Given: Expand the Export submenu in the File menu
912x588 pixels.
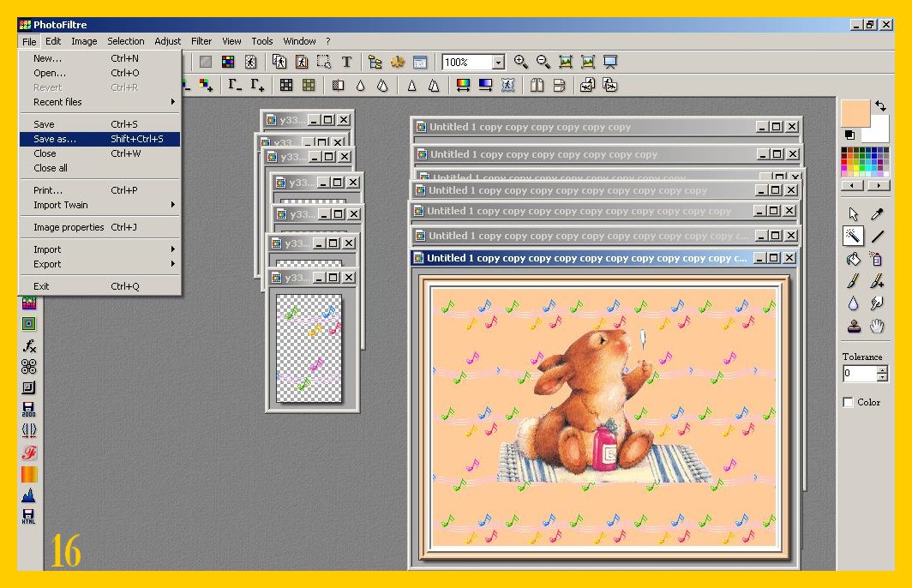Looking at the screenshot, I should [99, 264].
